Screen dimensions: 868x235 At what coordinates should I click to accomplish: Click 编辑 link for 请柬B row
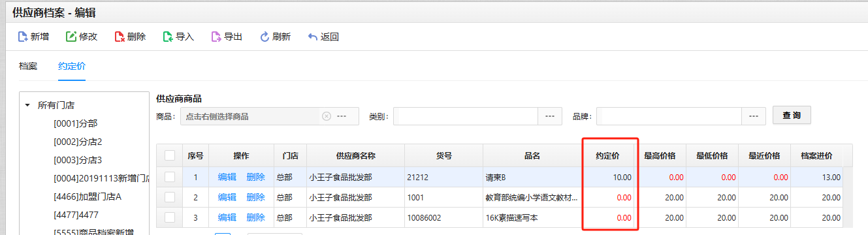tap(227, 177)
